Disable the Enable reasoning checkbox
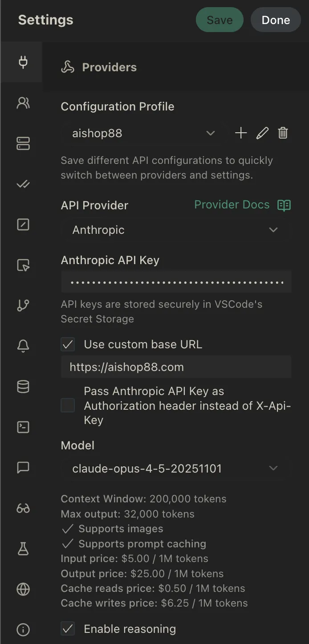The width and height of the screenshot is (309, 644). pyautogui.click(x=67, y=629)
